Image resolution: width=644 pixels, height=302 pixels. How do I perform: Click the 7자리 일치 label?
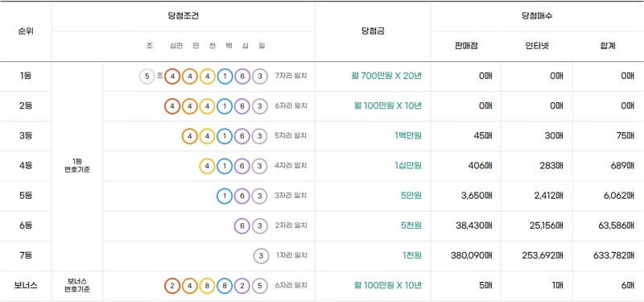click(291, 76)
